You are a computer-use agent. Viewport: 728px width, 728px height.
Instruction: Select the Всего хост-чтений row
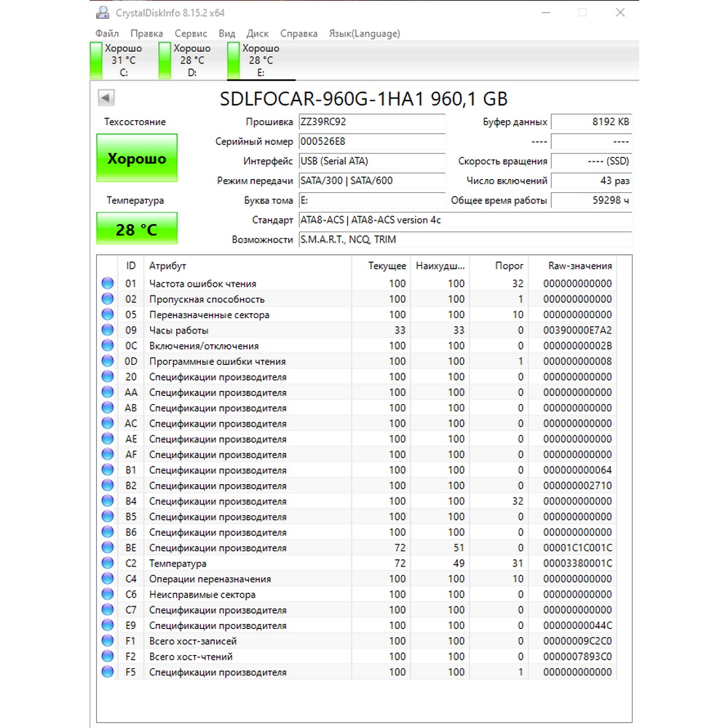coord(357,657)
